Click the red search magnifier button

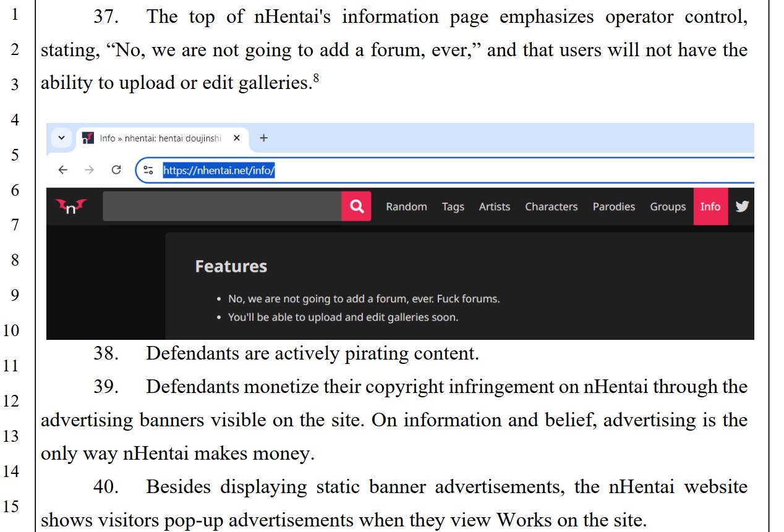tap(357, 206)
